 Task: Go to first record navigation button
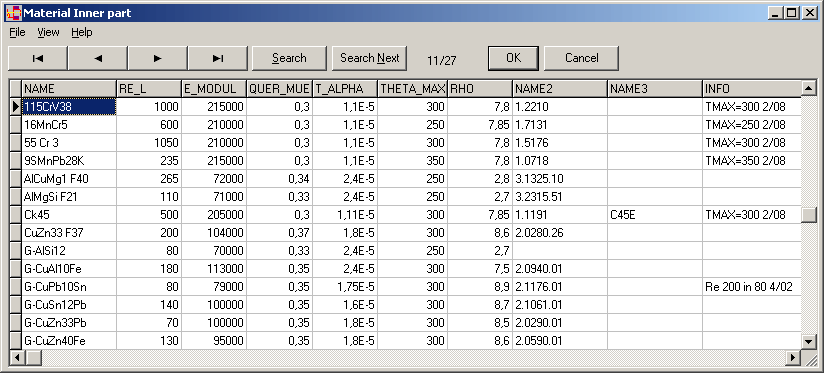tap(37, 58)
